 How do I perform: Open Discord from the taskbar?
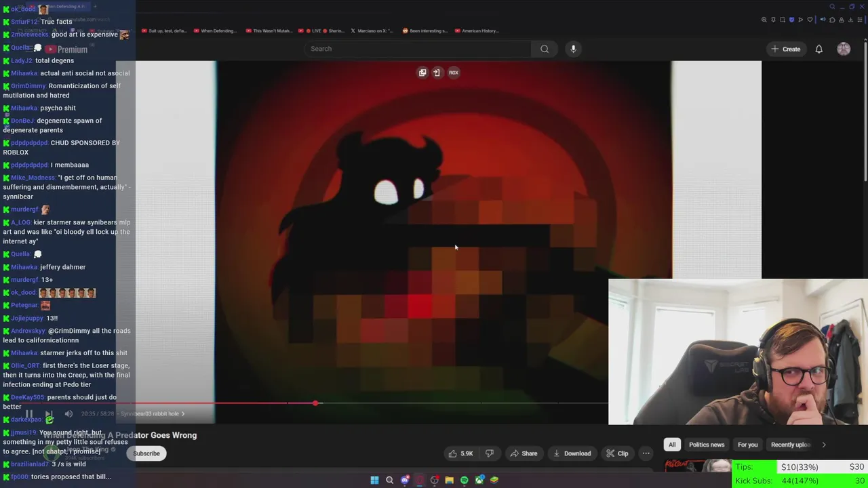pos(405,480)
